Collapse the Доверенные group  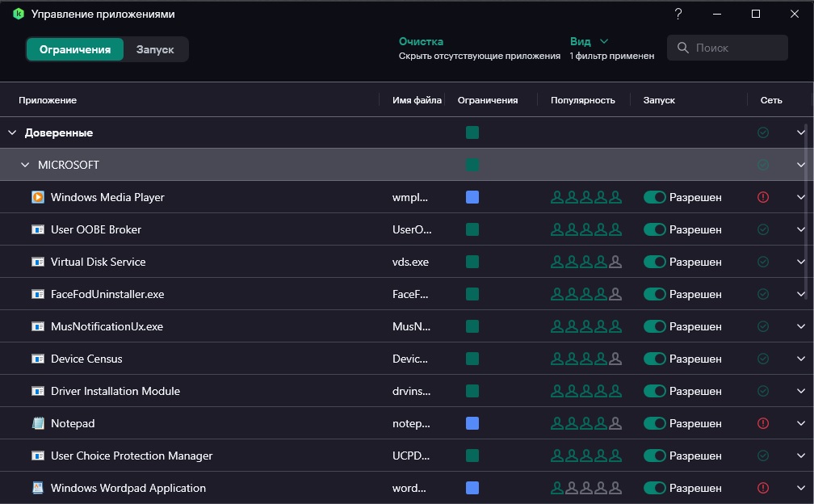[x=12, y=132]
